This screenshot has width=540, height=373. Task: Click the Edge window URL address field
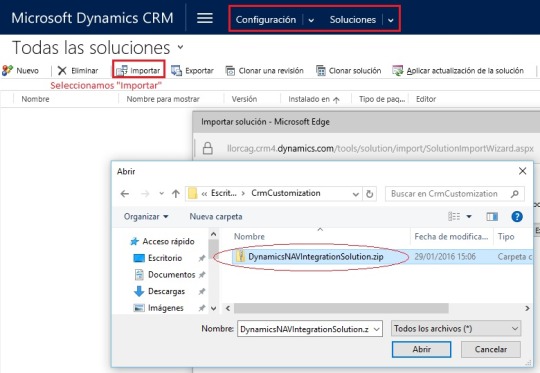tap(380, 148)
